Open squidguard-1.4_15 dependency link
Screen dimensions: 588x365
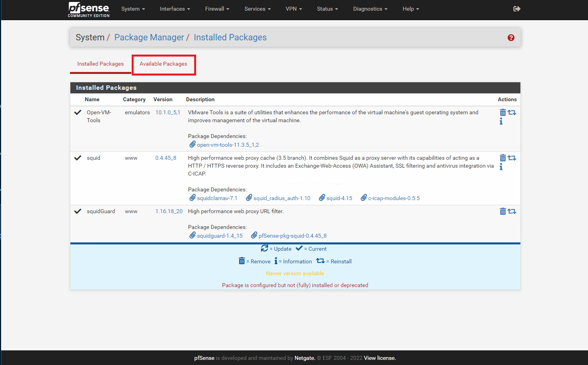coord(220,236)
